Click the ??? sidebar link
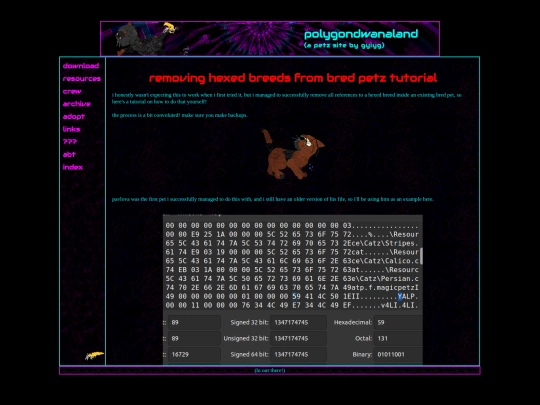Image resolution: width=540 pixels, height=405 pixels. [x=70, y=142]
